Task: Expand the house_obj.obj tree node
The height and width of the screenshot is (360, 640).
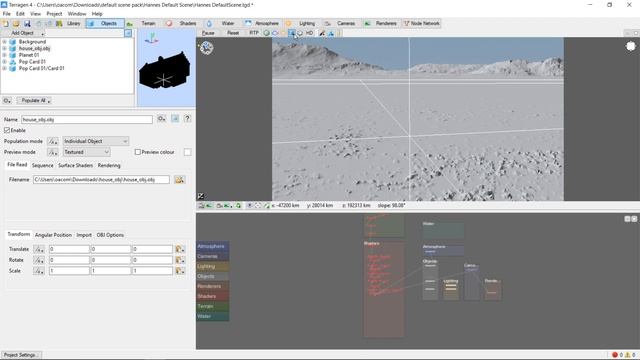Action: click(x=4, y=49)
